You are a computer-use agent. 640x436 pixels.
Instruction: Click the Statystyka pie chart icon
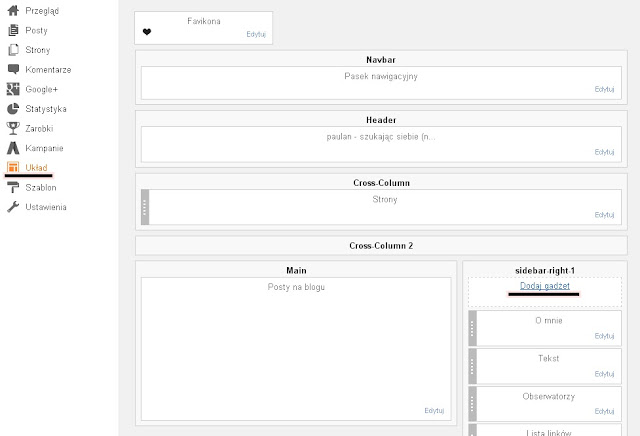tap(13, 109)
